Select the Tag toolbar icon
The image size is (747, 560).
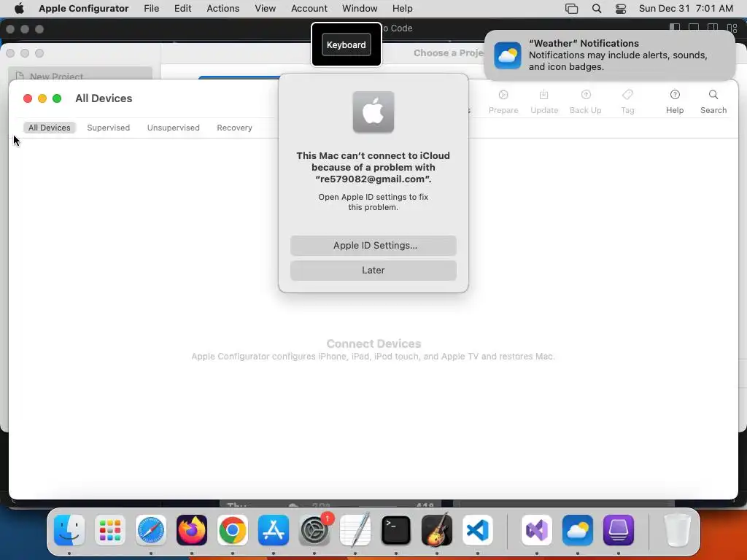coord(627,102)
